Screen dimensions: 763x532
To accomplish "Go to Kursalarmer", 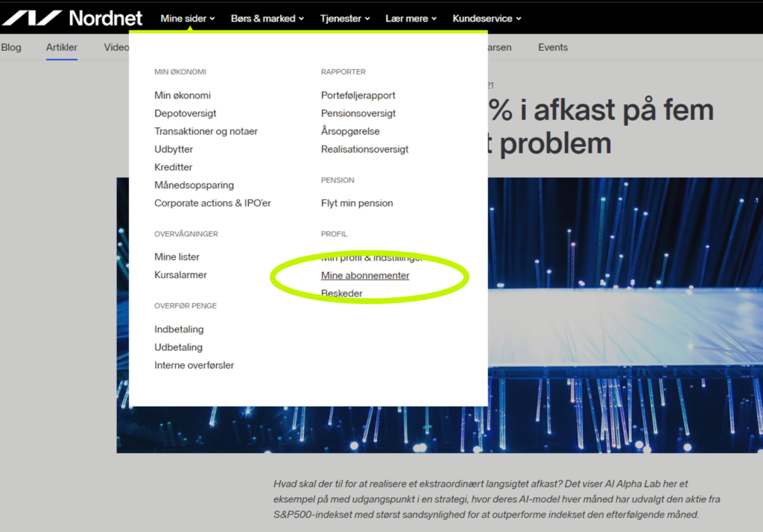I will coord(180,275).
